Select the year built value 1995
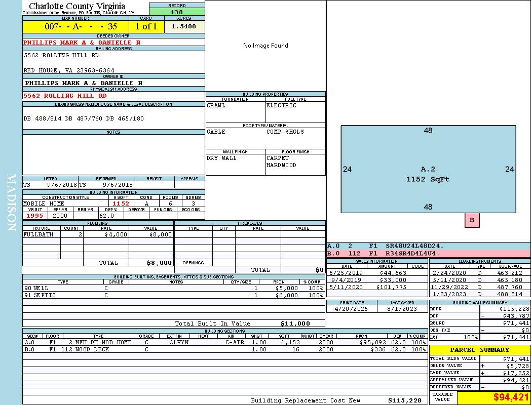532x405 pixels. click(35, 216)
